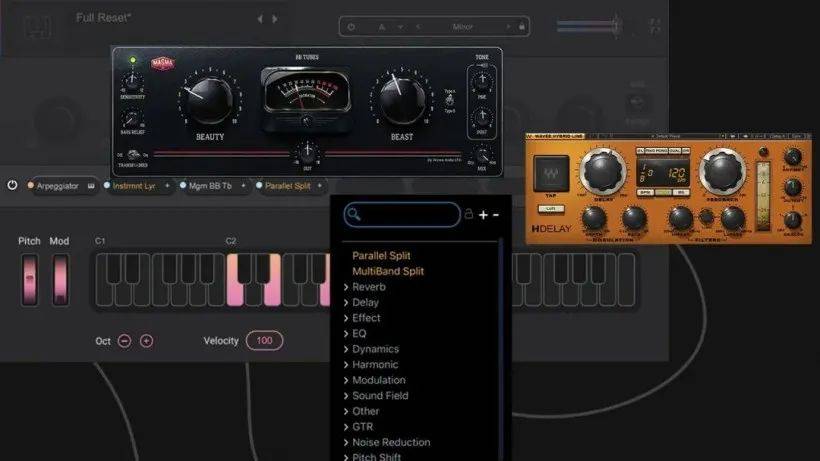Click the Tone Pre knob

[x=482, y=80]
